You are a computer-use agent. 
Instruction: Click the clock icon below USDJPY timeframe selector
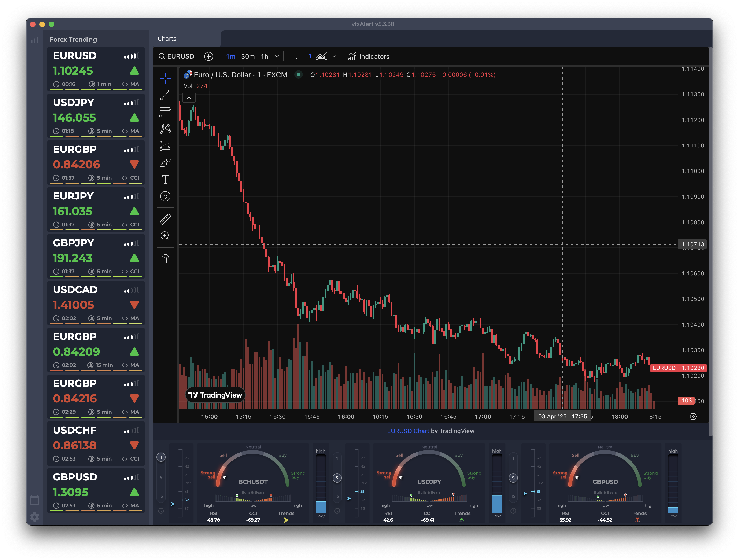[x=337, y=511]
